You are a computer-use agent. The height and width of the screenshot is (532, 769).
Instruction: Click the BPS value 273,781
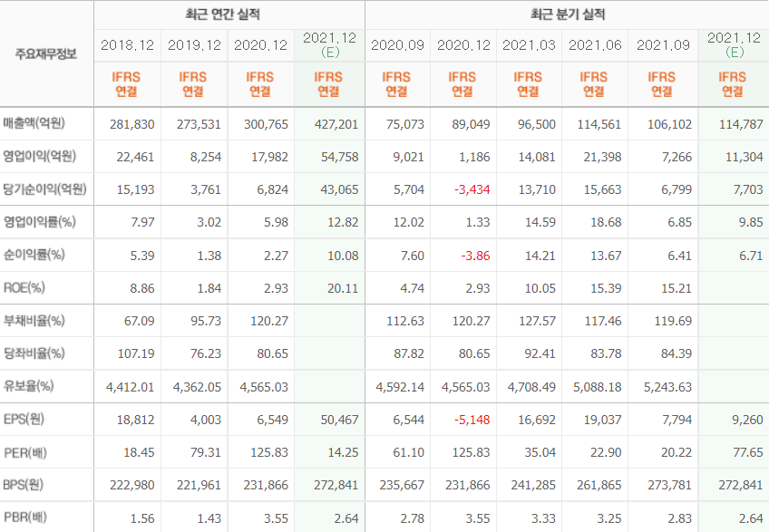pyautogui.click(x=669, y=486)
